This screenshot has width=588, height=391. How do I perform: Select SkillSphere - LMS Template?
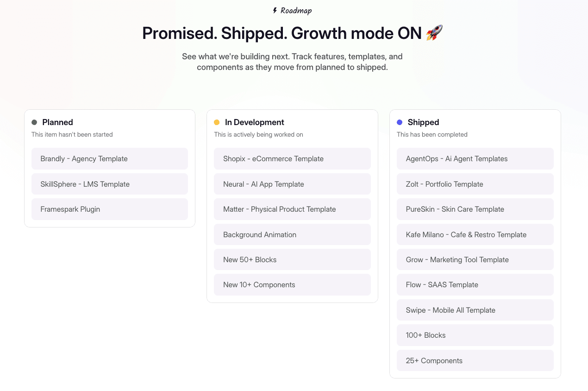110,184
